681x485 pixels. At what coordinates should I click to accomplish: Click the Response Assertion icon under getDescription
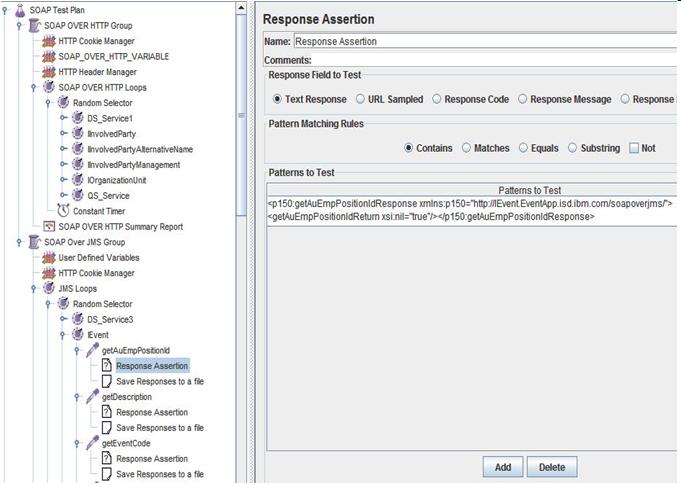(107, 412)
